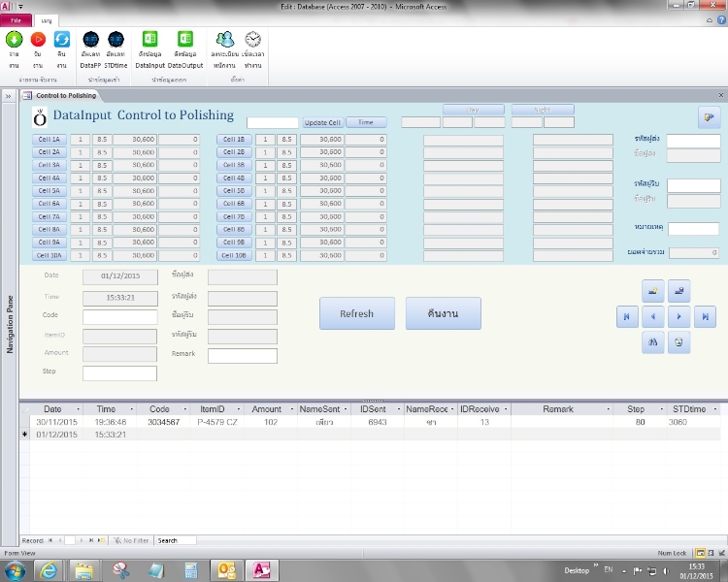
Task: Click the Code input field
Action: click(x=119, y=316)
